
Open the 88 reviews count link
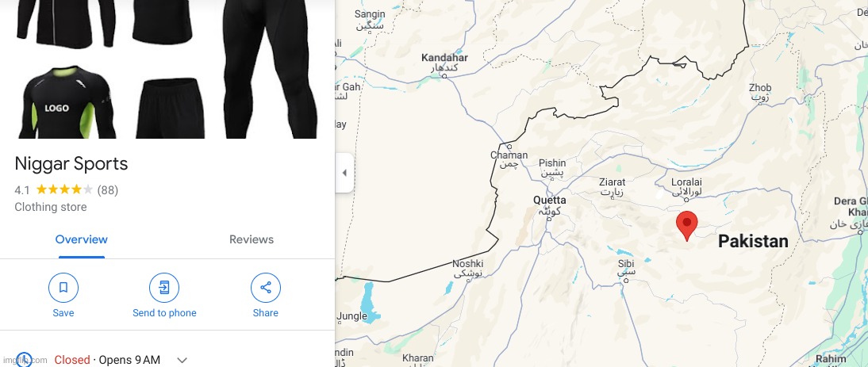point(107,190)
